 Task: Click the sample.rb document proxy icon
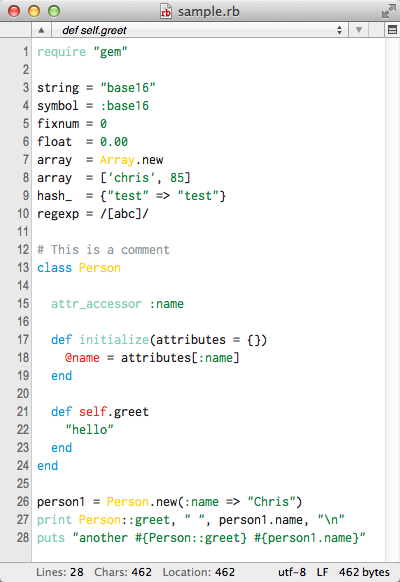[165, 11]
